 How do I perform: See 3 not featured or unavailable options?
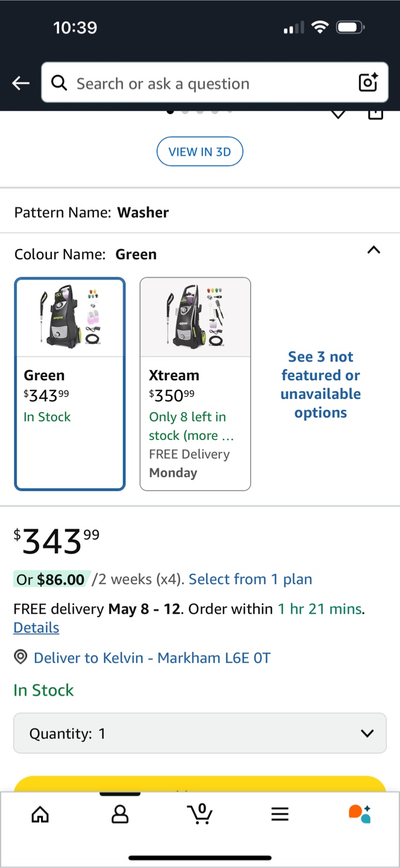pos(320,385)
